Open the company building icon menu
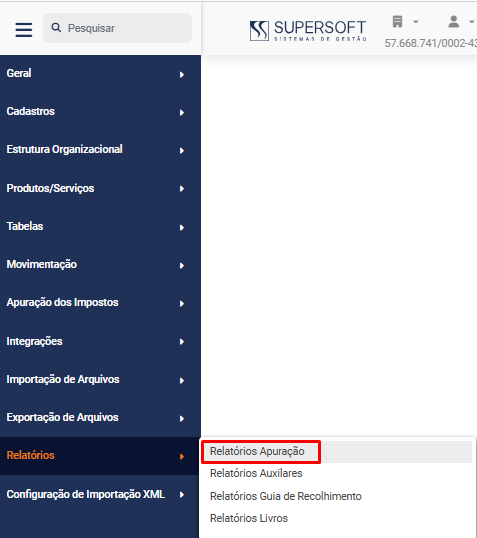Viewport: 477px width, 538px height. point(397,22)
